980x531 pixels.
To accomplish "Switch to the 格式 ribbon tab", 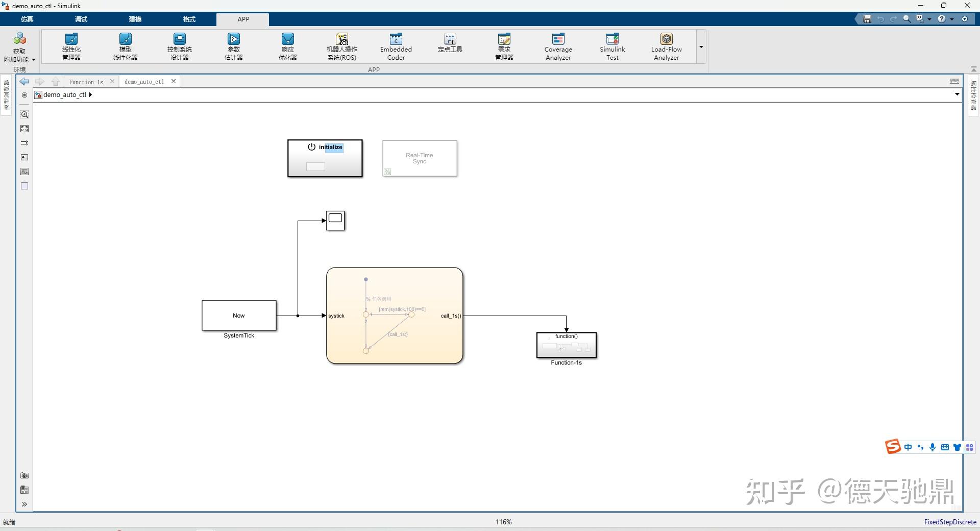I will coord(189,19).
